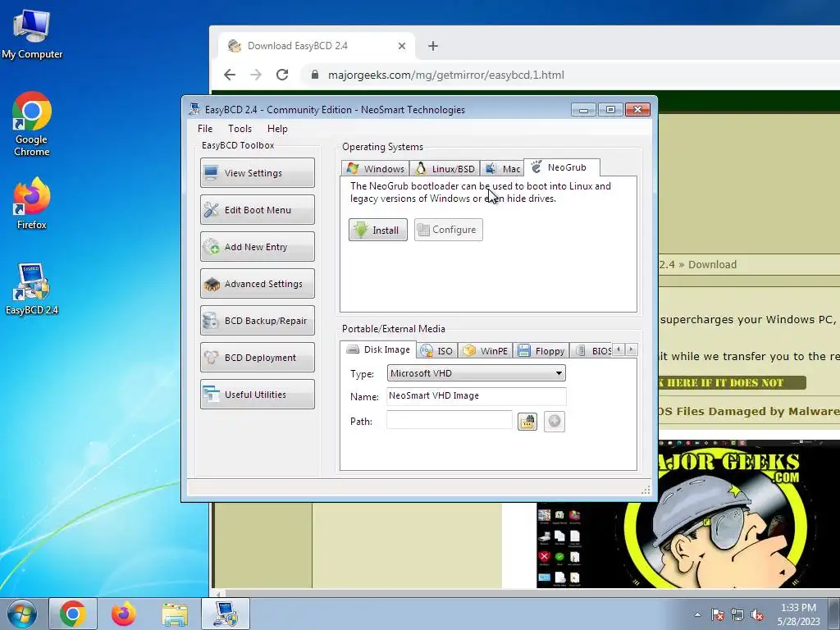The height and width of the screenshot is (630, 840).
Task: Open View Settings in EasyBCD Toolbox
Action: (x=257, y=172)
